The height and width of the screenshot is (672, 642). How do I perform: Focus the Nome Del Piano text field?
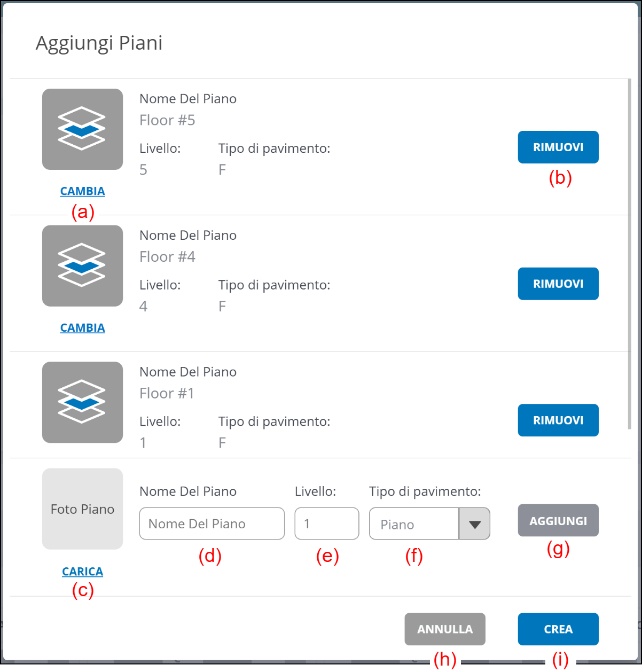click(x=212, y=524)
